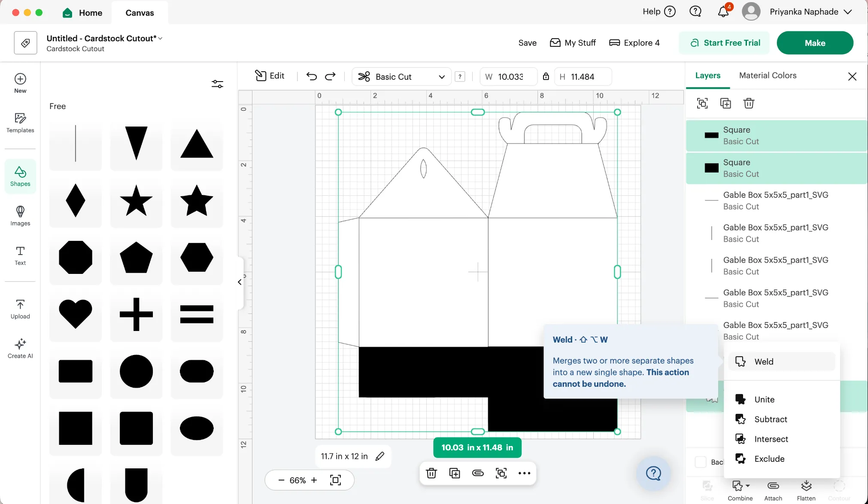
Task: Click the project tag icon
Action: [25, 43]
